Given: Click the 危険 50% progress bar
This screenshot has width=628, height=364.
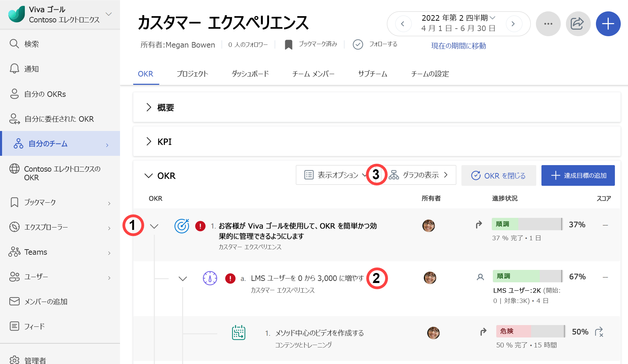Looking at the screenshot, I should [x=531, y=331].
